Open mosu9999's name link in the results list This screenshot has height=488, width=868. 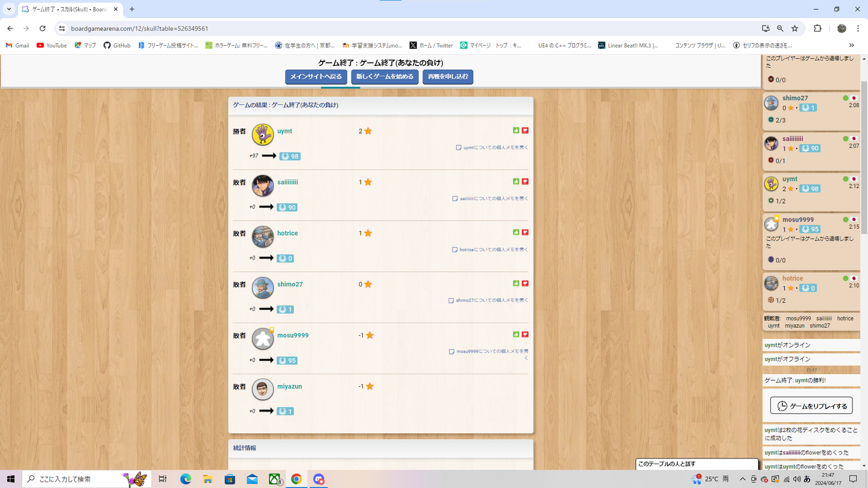(293, 335)
